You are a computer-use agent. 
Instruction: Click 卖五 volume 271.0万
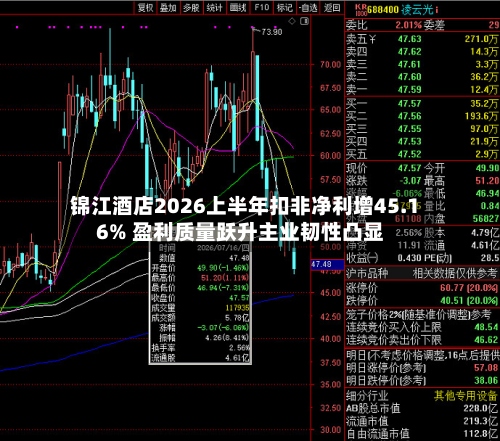[481, 39]
